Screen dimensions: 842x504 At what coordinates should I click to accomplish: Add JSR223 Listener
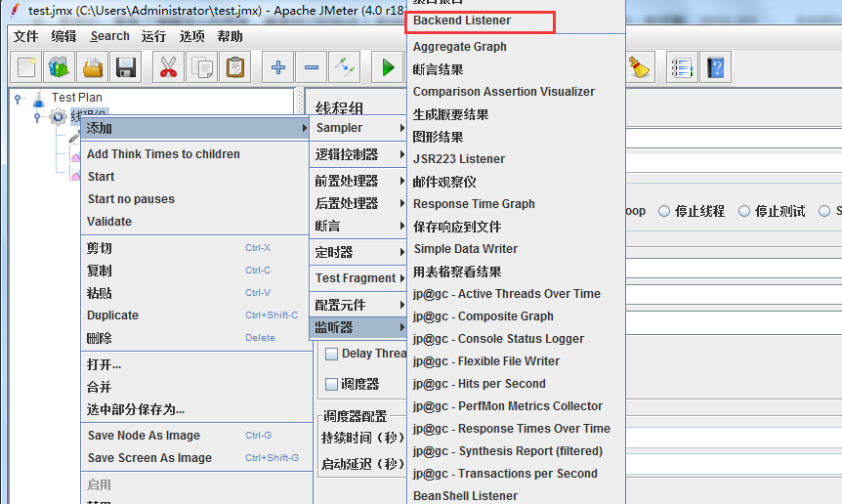(516, 159)
